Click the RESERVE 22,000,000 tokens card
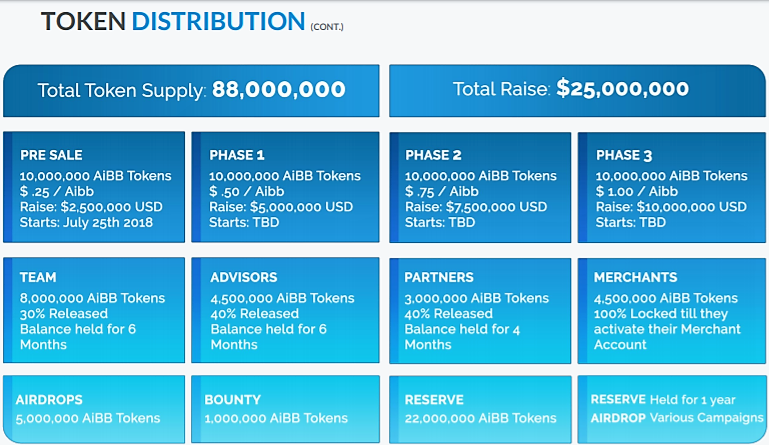Screen dimensions: 769x445 tap(480, 410)
